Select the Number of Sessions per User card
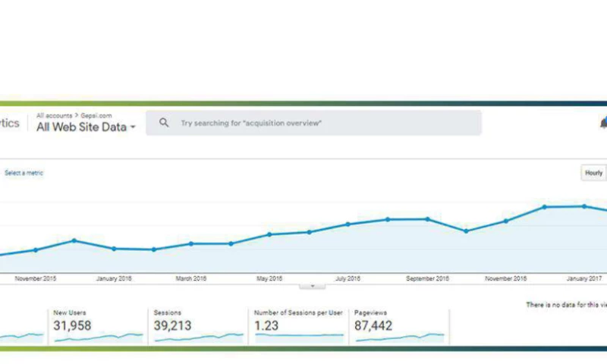The height and width of the screenshot is (364, 607). (x=298, y=327)
